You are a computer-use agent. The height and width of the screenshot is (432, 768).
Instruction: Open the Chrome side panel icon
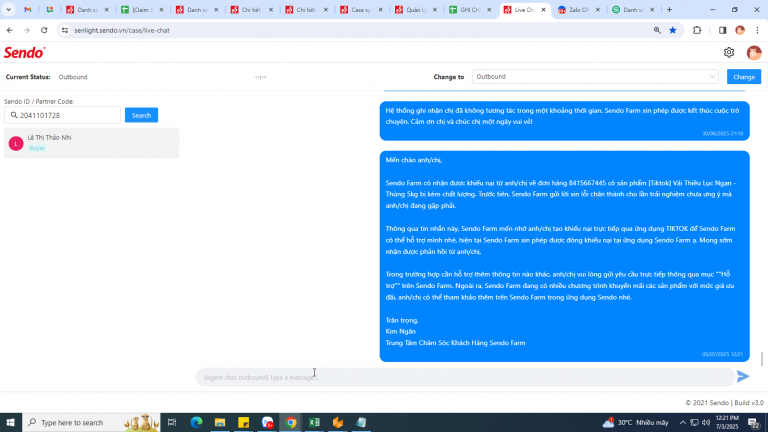722,30
